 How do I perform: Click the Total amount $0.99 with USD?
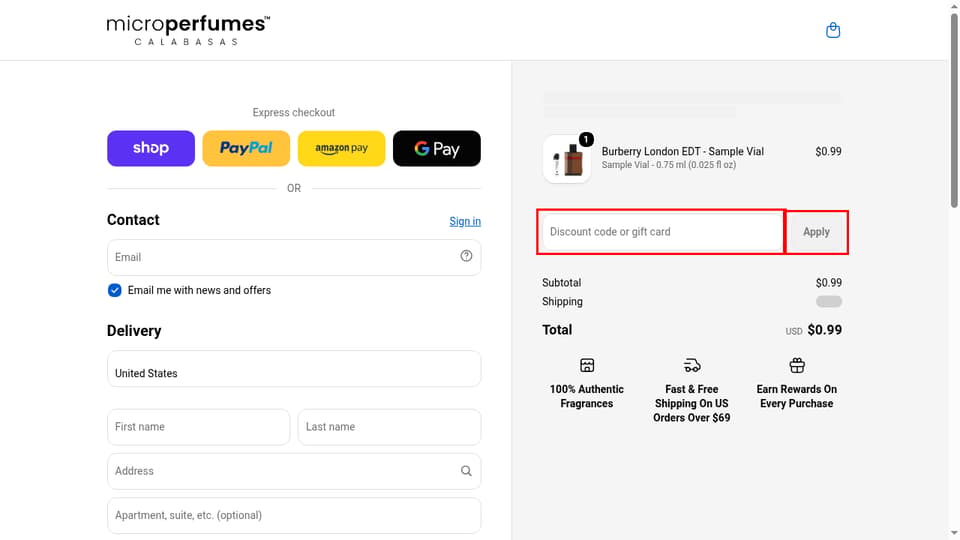click(x=814, y=330)
